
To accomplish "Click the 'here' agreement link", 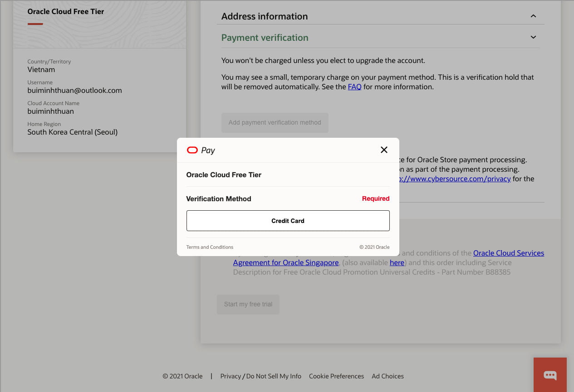I will point(397,262).
